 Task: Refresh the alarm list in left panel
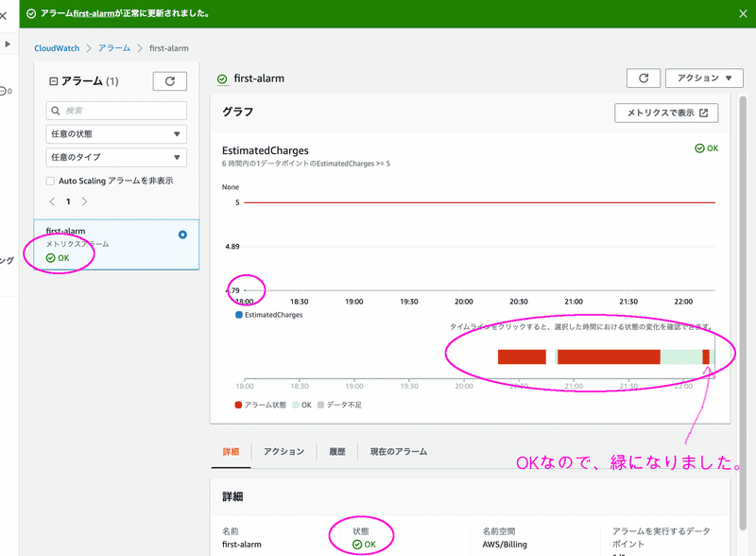[x=170, y=81]
